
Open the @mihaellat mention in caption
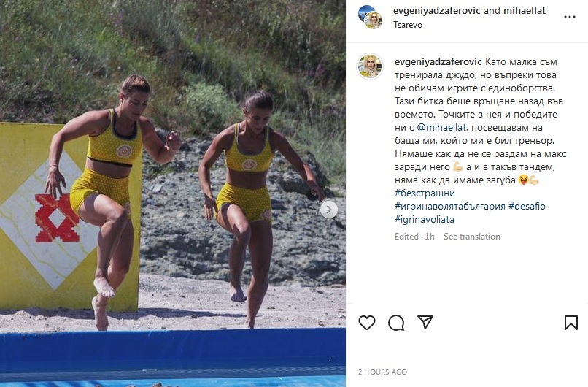441,127
